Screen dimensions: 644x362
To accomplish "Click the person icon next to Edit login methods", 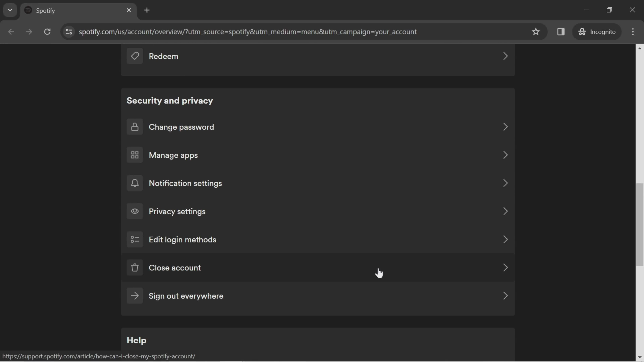I will point(135,239).
